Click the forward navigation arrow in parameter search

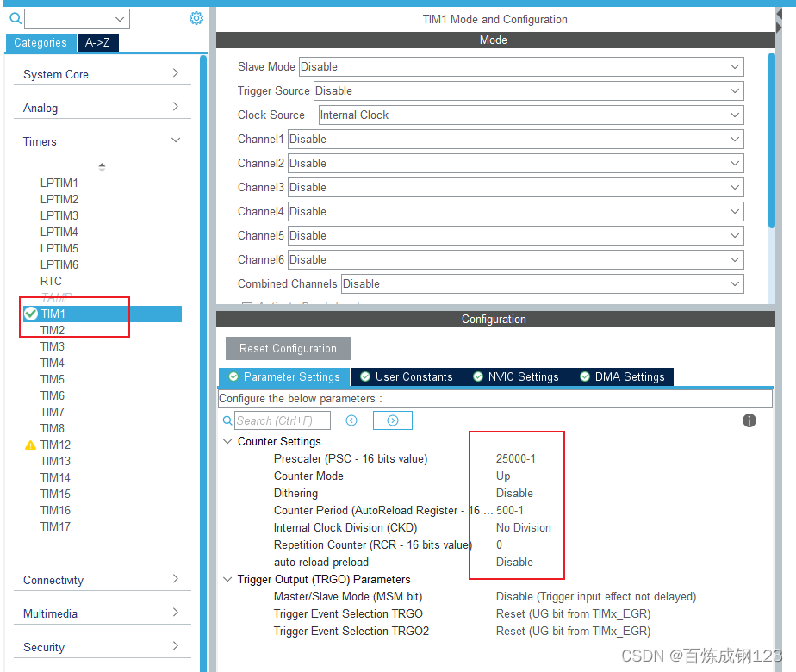pyautogui.click(x=392, y=420)
